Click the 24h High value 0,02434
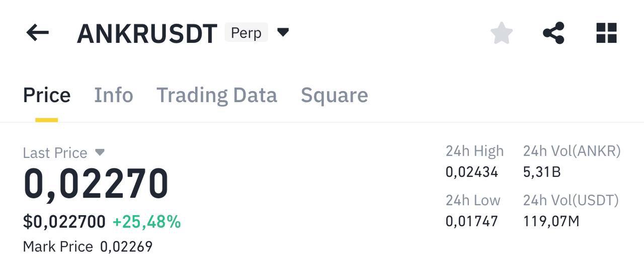This screenshot has height=270, width=644. (472, 172)
